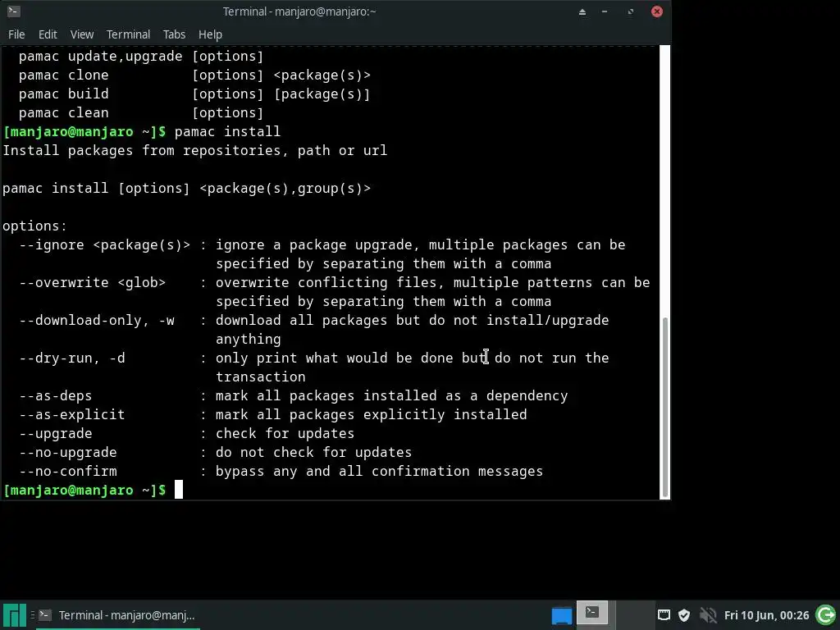Open the Tabs menu
840x630 pixels.
click(174, 34)
